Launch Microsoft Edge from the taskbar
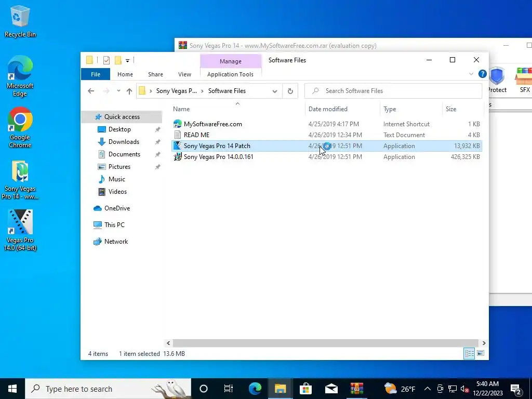Viewport: 532px width, 399px height. 255,389
